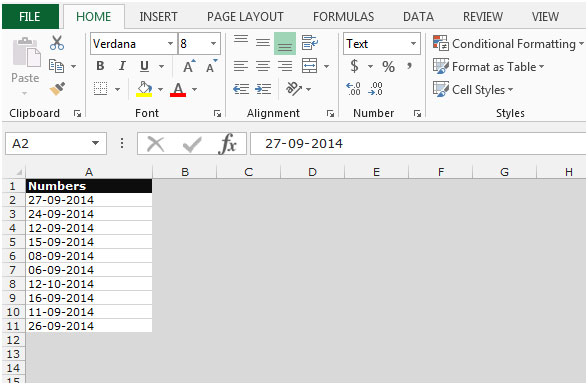Increase indent
Screen dimensions: 588x385
click(x=263, y=89)
